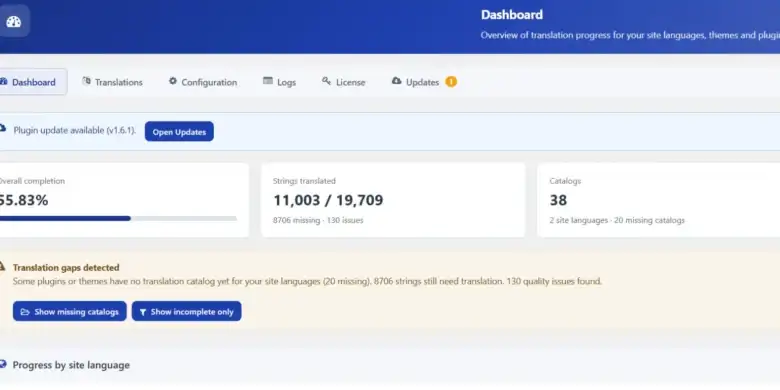Click the dashboard gauge logo icon
This screenshot has height=390, width=780.
13,21
